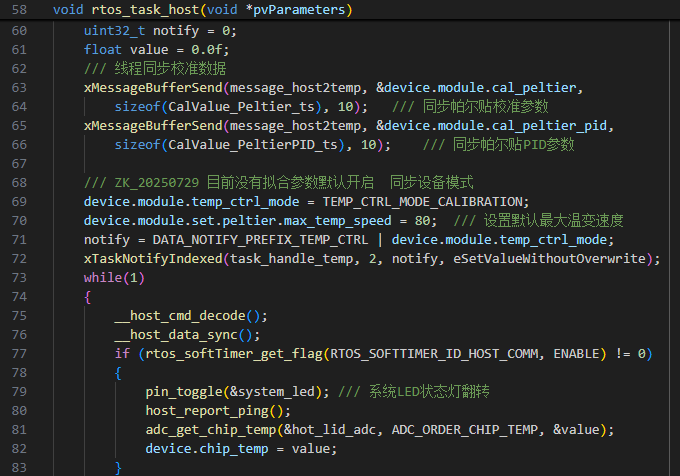Click the task_handle_temp argument
Screen dimensions: 680x476
tap(291, 259)
